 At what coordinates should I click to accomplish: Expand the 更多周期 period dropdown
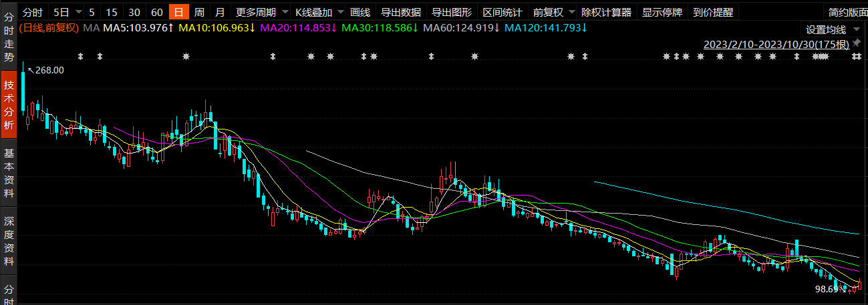coord(284,12)
